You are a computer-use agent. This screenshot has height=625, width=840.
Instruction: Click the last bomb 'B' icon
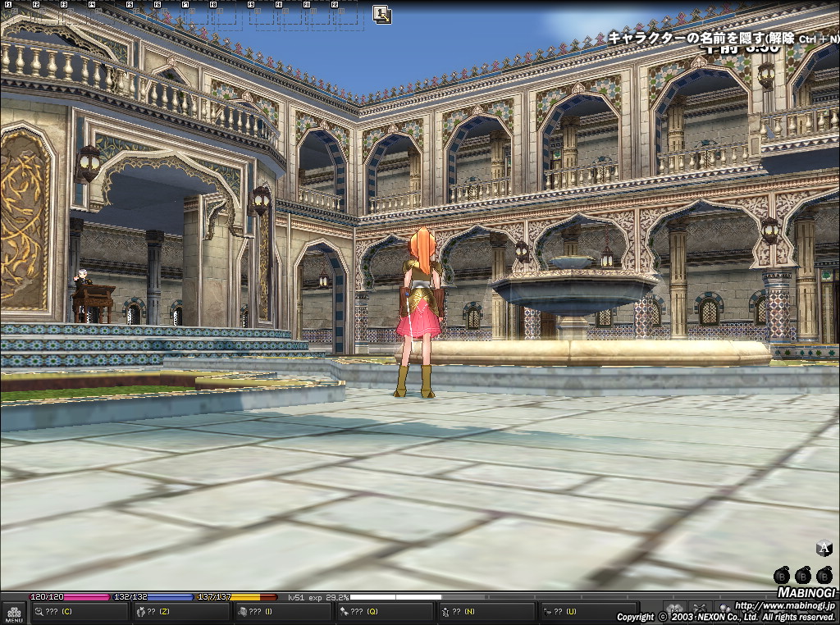click(x=824, y=576)
